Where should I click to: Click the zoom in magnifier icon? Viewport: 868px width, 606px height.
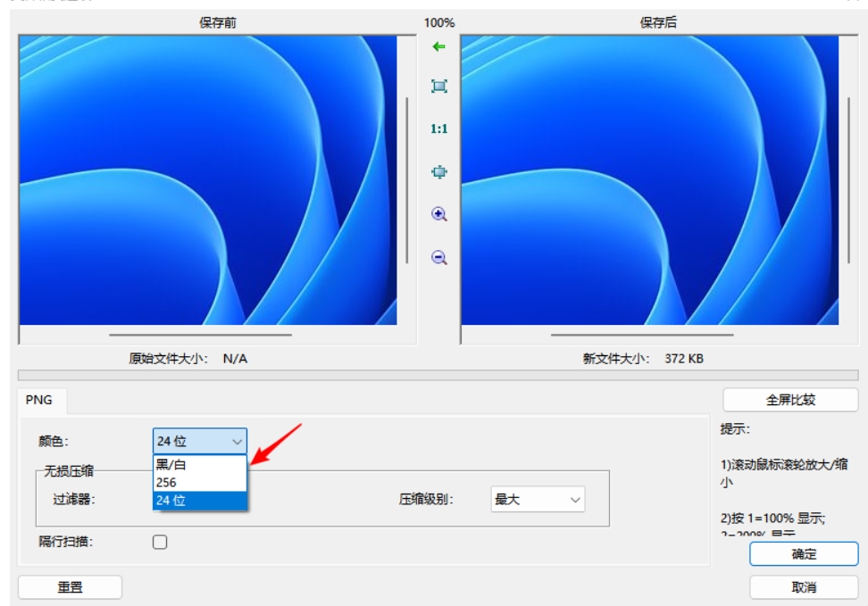coord(439,214)
